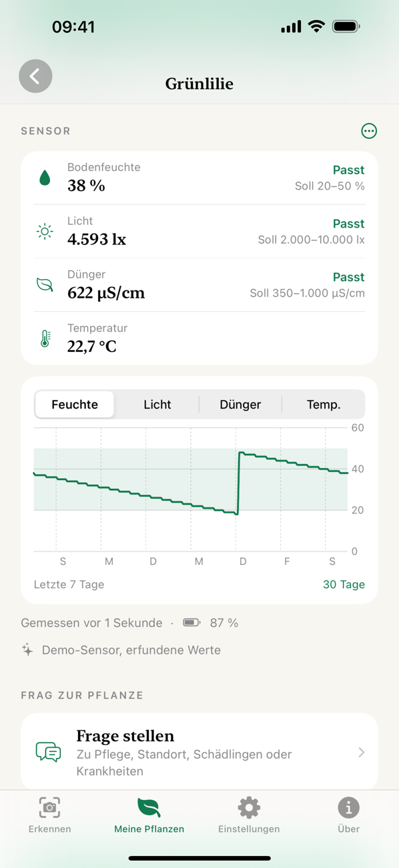Tap the chart axis label 20

(x=358, y=510)
